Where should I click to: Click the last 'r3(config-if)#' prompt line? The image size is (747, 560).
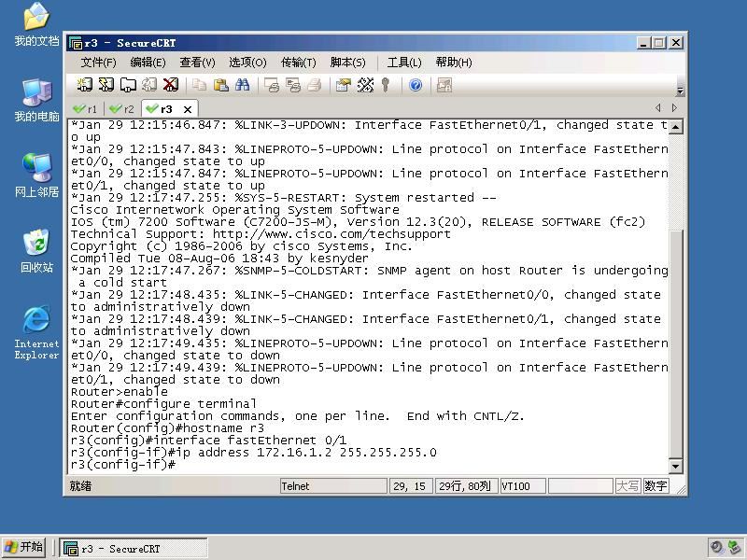[x=123, y=464]
